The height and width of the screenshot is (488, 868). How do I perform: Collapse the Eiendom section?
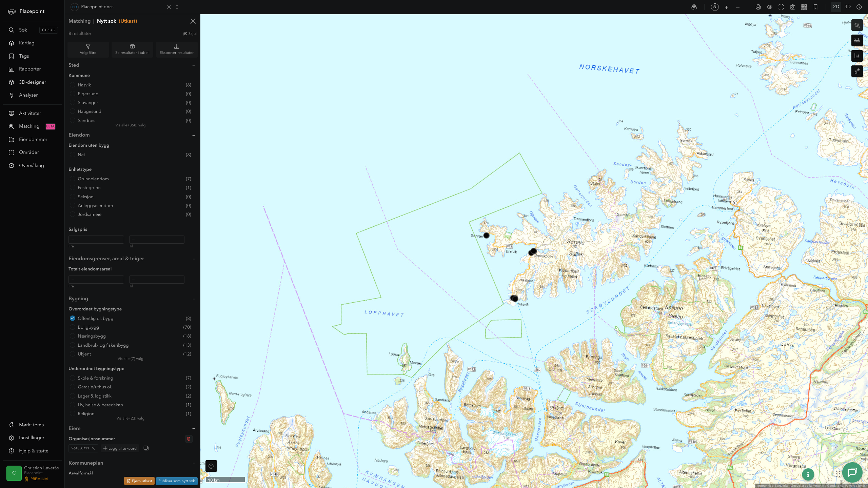click(194, 135)
